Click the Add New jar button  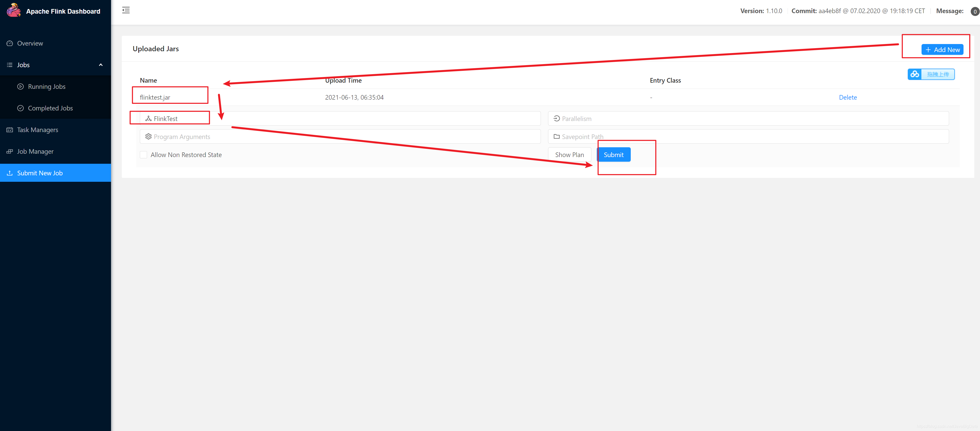[x=942, y=50]
